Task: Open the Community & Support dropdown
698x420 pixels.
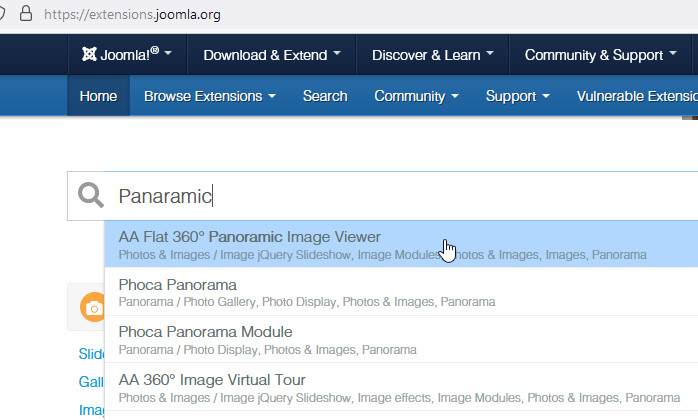Action: 600,55
